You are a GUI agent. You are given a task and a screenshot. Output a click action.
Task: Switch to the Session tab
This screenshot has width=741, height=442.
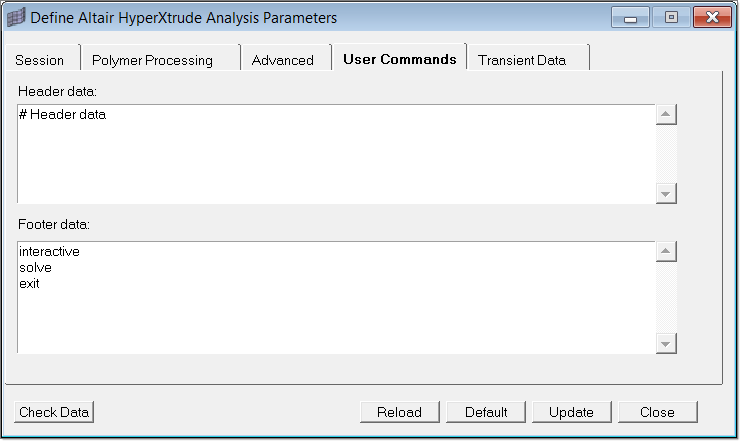[x=40, y=60]
